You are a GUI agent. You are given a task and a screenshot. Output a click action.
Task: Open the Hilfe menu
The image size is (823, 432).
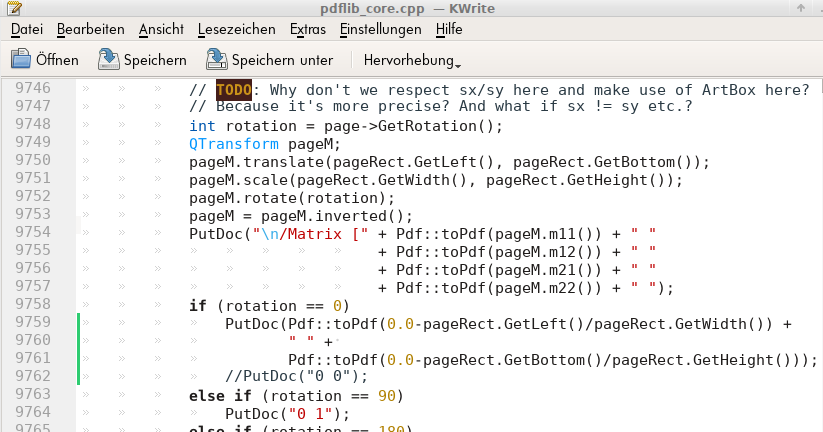pos(449,30)
